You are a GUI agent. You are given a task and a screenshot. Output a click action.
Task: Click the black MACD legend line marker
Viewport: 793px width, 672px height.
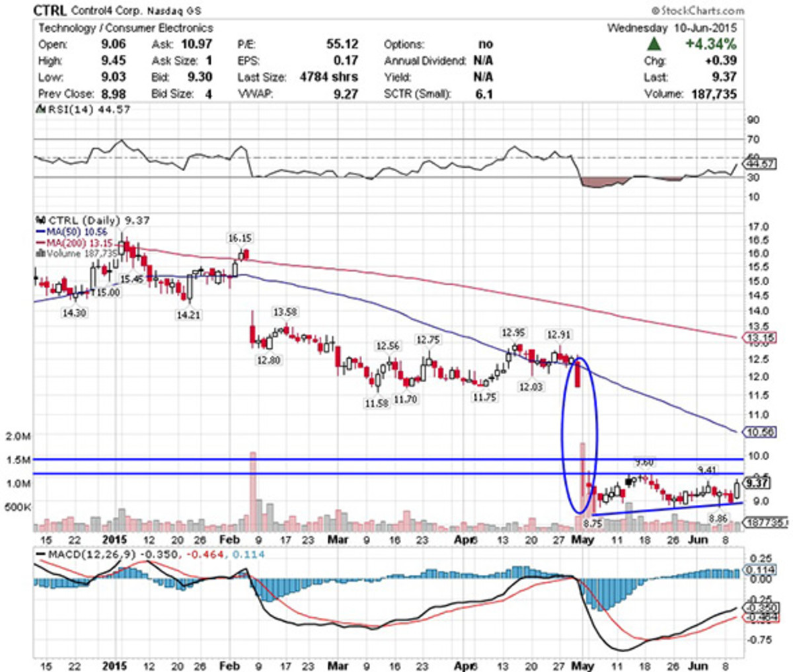click(x=40, y=554)
